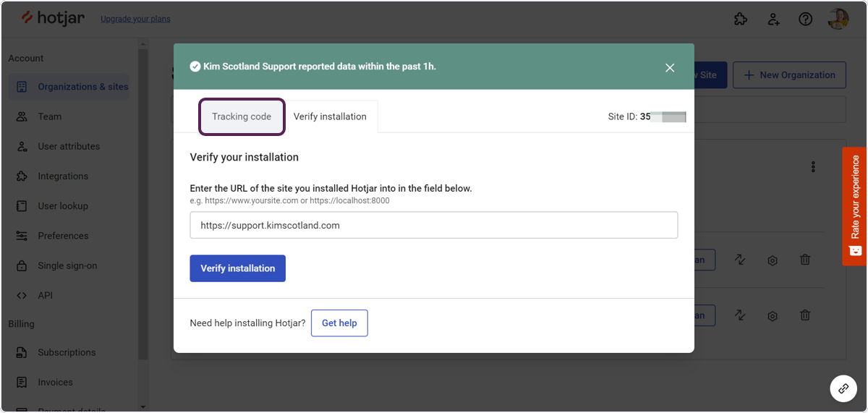Click the User lookup icon
The image size is (868, 413).
coord(22,206)
